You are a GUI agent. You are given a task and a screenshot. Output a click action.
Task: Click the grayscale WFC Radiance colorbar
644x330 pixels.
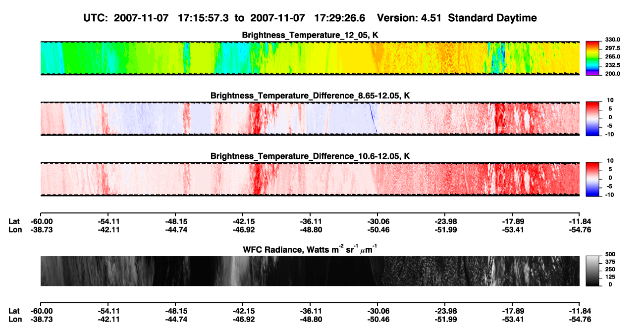tap(592, 271)
